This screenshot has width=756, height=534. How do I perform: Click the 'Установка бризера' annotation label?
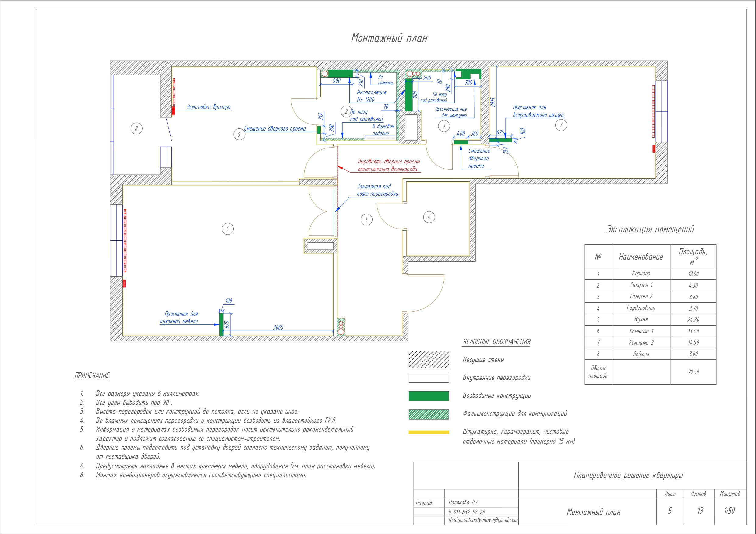pyautogui.click(x=209, y=107)
